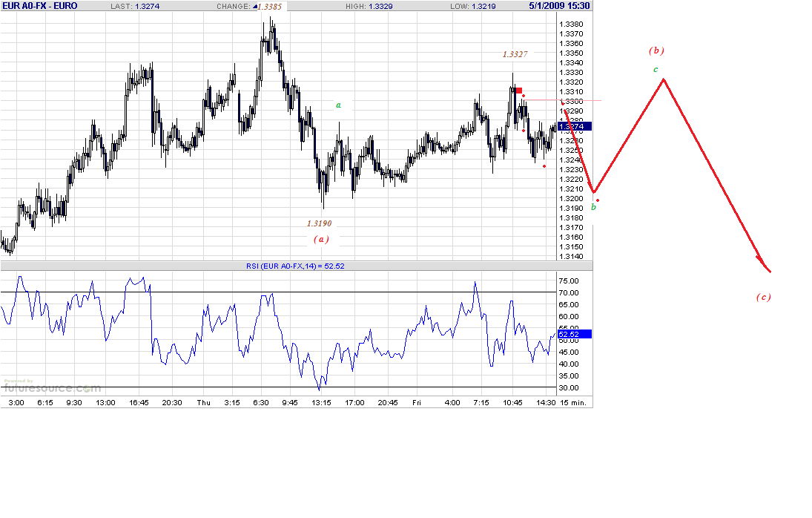Click the 1.3310 price axis label

[571, 92]
